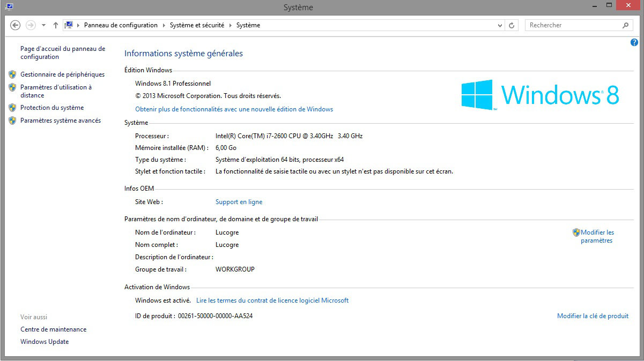Refresh the Système page
Screen dimensions: 644x361
(x=512, y=25)
